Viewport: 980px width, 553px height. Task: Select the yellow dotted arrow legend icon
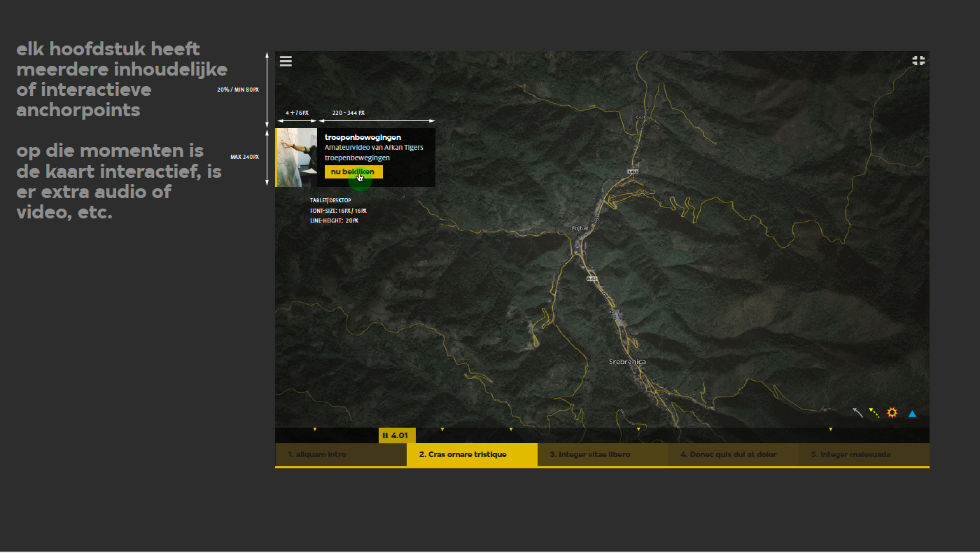(874, 413)
